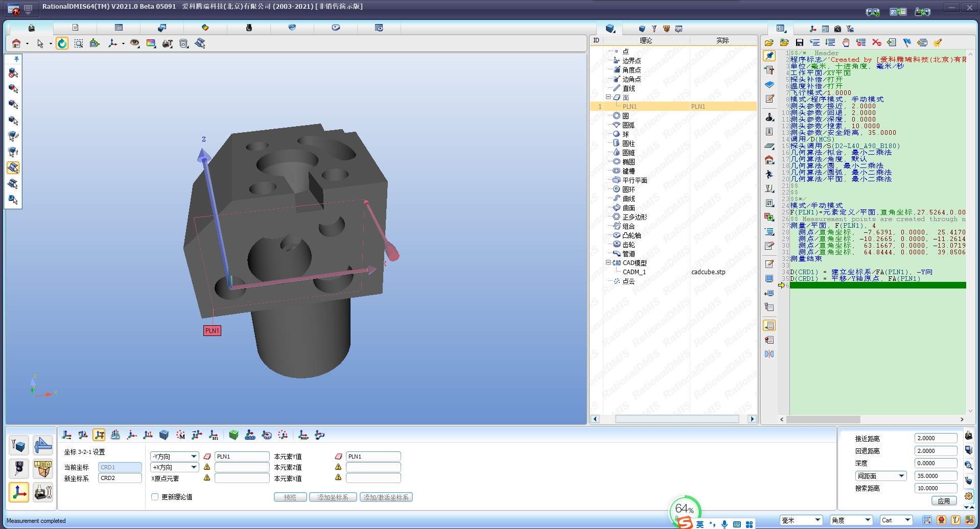The image size is (980, 529).
Task: Click the red house icon in editor sidebar
Action: point(769,160)
